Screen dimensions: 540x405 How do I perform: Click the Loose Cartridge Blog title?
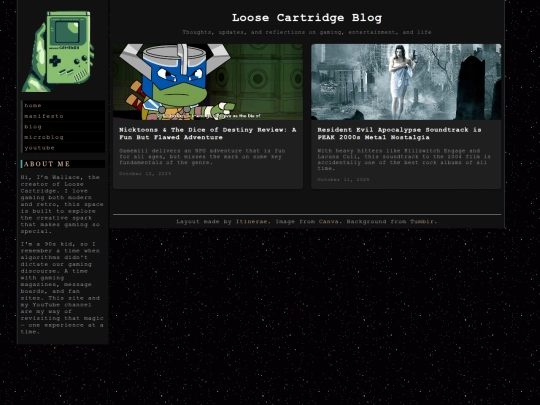[x=307, y=18]
